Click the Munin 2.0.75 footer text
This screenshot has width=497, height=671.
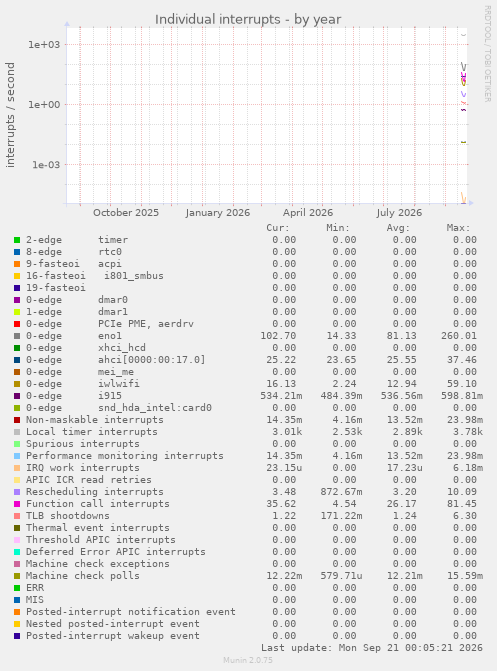[248, 660]
